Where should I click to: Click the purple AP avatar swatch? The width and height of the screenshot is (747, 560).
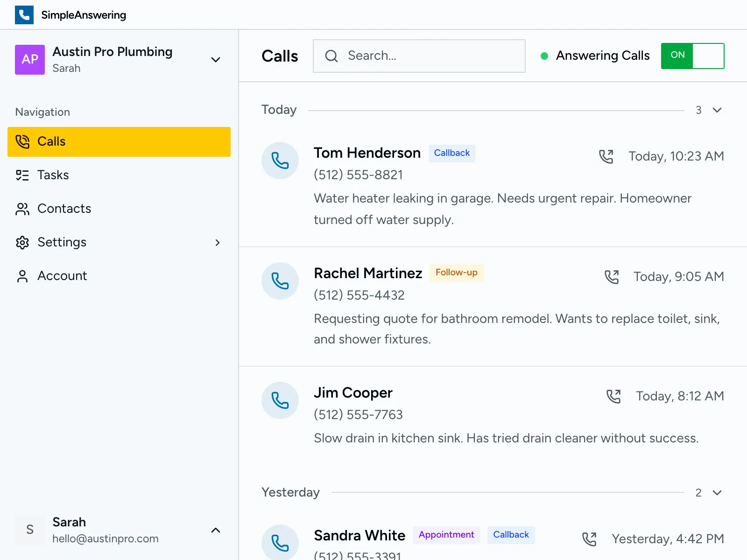[x=29, y=60]
